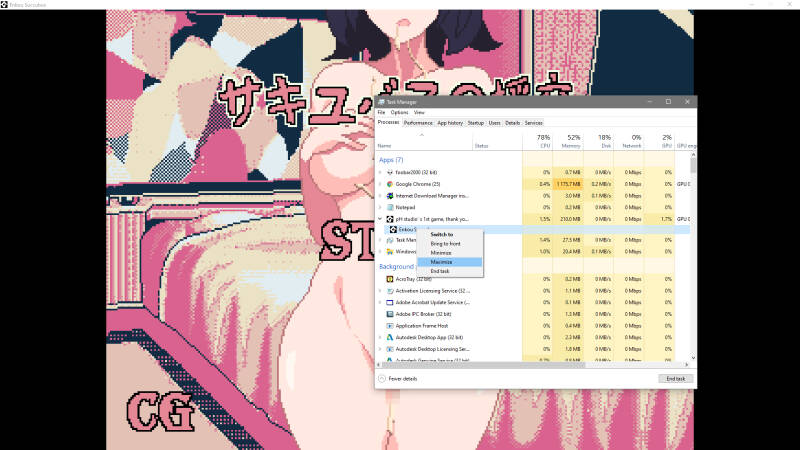This screenshot has height=450, width=800.
Task: Select the CG option in game menu
Action: click(x=160, y=411)
